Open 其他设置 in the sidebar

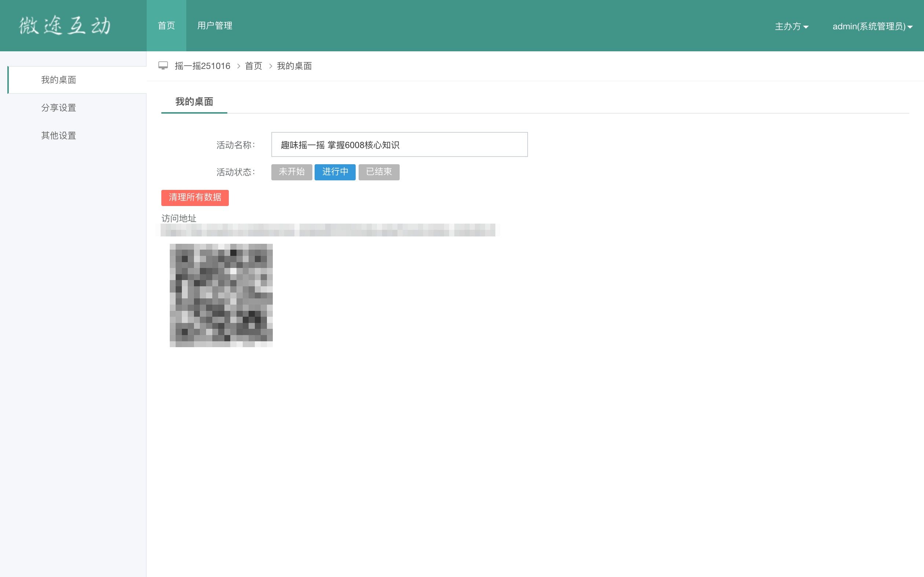pos(58,136)
